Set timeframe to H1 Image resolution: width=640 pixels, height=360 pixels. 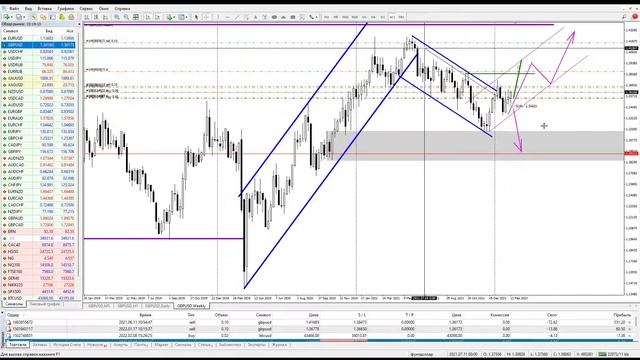[364, 17]
